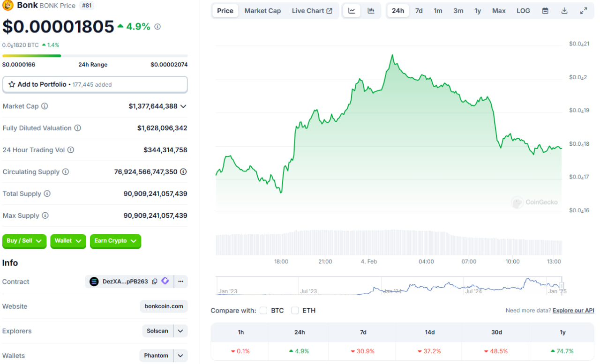The width and height of the screenshot is (600, 364).
Task: Switch to candlestick chart view
Action: point(371,11)
